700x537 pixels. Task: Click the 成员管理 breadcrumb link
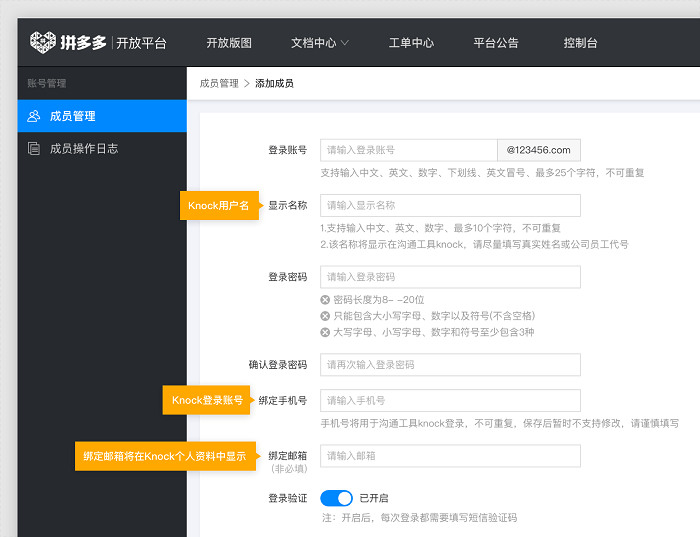[219, 83]
